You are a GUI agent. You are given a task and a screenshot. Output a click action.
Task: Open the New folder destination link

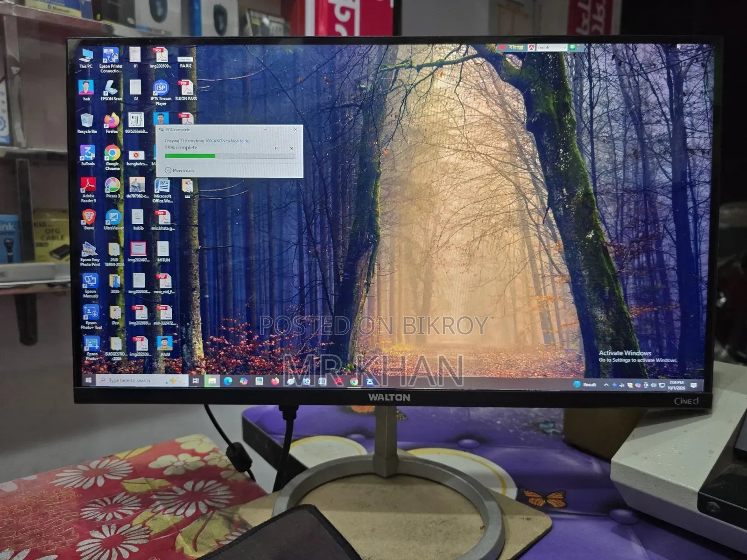240,141
